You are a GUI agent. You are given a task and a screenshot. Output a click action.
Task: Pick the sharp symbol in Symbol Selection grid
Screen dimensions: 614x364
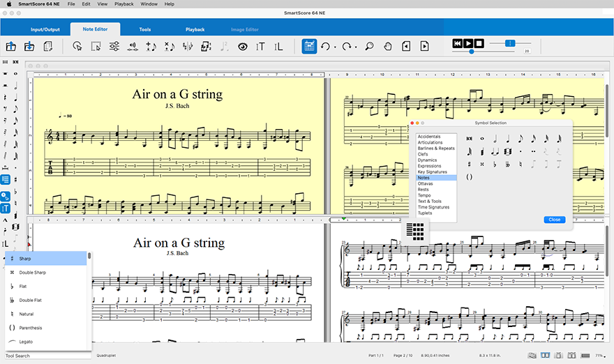(x=469, y=165)
